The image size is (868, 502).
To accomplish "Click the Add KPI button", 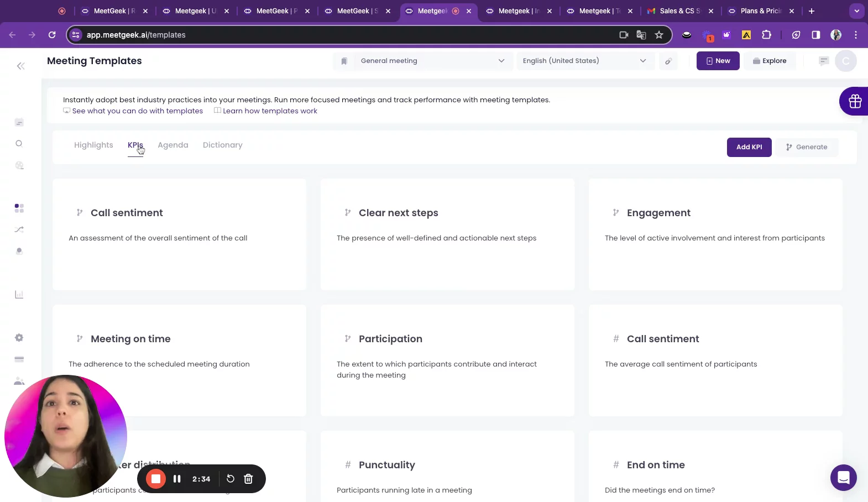I will 749,147.
